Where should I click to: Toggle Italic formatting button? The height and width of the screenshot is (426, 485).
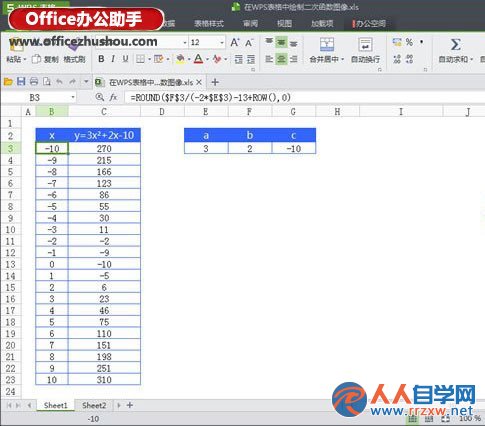click(113, 59)
